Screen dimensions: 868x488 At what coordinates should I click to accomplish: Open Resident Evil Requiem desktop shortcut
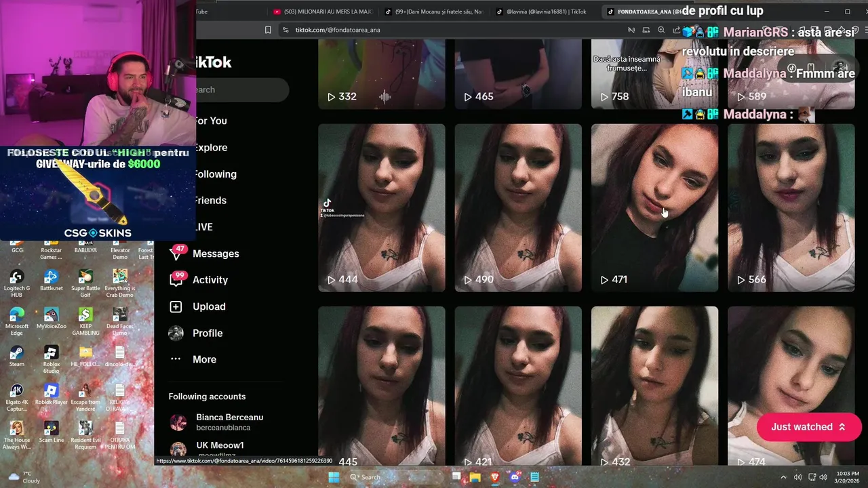[85, 435]
